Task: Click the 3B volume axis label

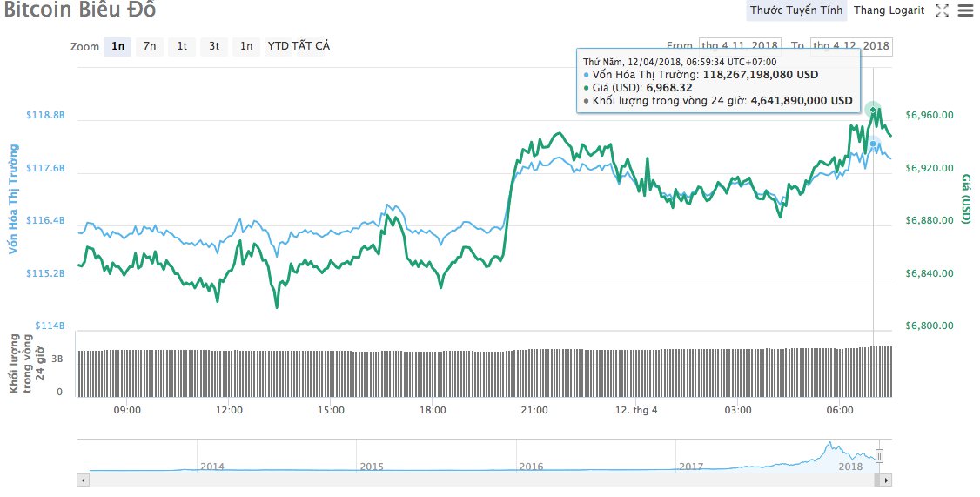Action: 57,359
